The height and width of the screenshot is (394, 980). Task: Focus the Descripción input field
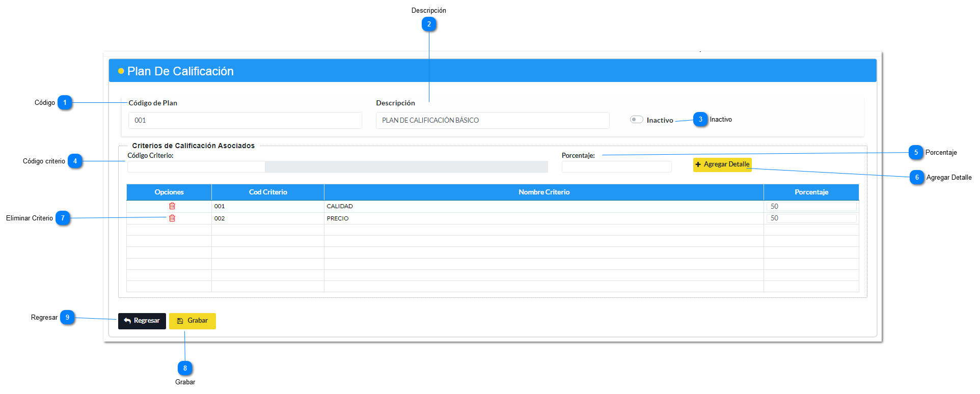[493, 120]
